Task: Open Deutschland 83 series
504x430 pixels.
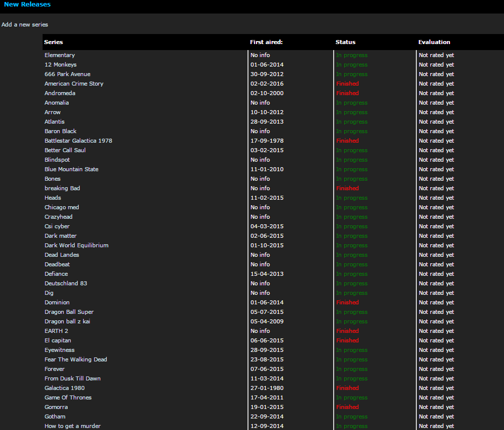Action: [66, 283]
